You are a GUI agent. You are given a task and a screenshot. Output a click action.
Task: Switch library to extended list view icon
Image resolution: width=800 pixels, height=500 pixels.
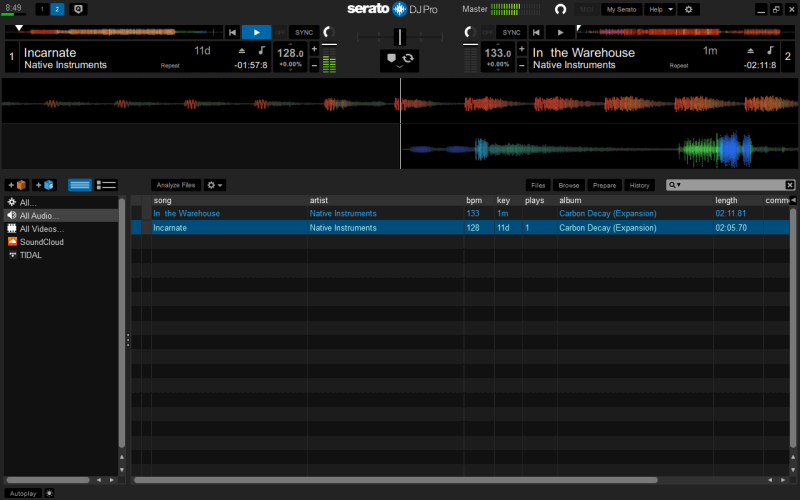point(106,185)
